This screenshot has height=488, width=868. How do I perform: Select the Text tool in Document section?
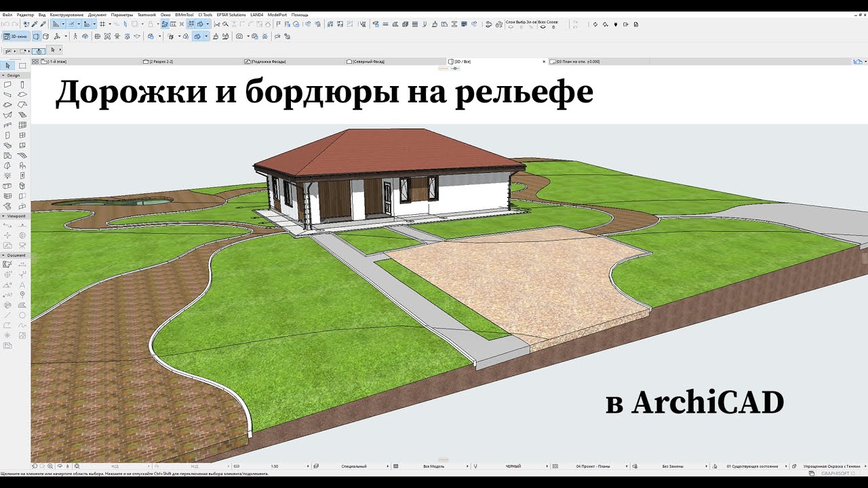[22, 285]
